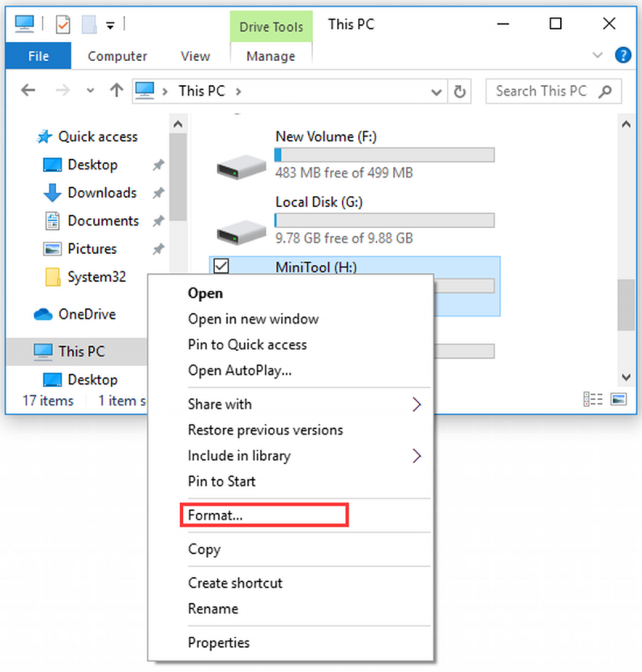Click the Search This PC field
The image size is (642, 672).
click(x=553, y=92)
